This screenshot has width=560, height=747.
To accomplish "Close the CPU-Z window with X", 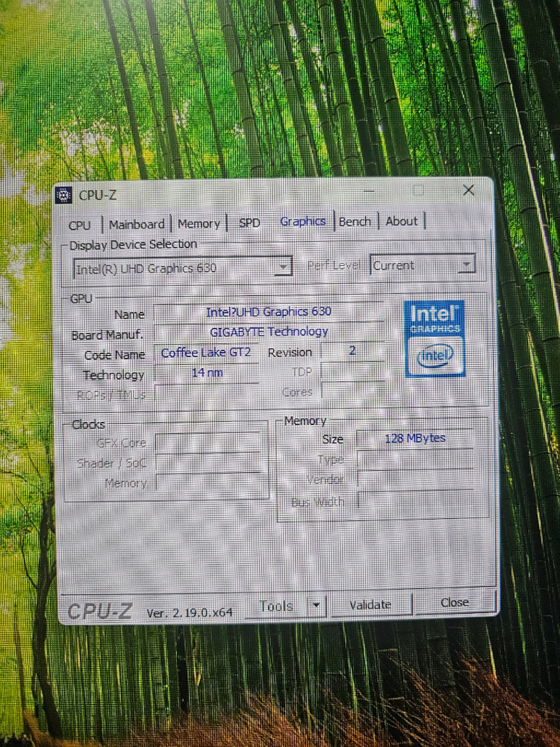I will (469, 190).
